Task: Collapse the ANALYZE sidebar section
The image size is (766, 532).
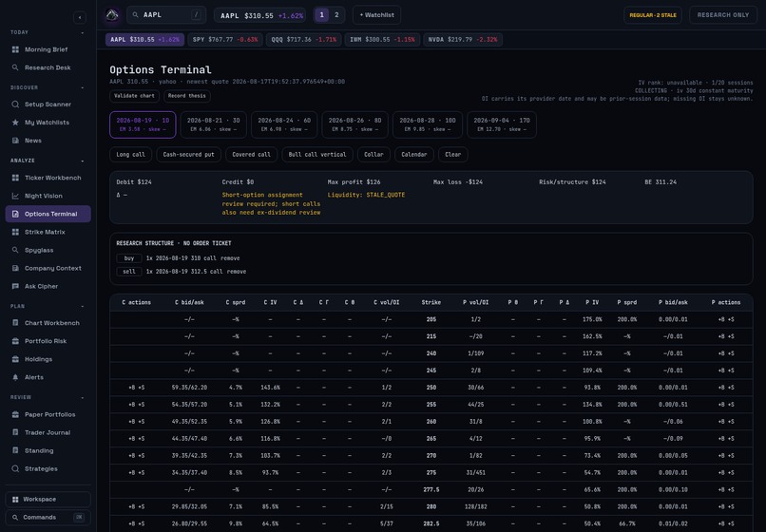Action: tap(82, 161)
